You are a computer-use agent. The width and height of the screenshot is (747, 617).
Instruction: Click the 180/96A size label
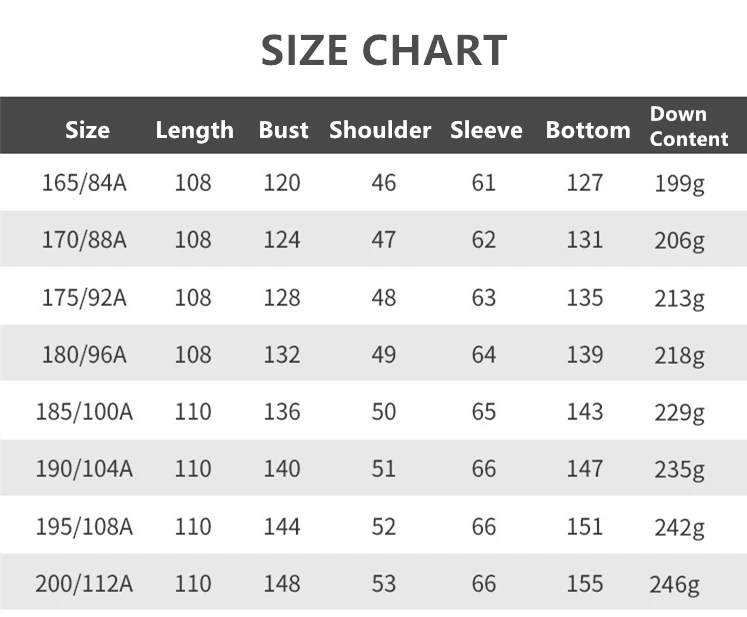coord(85,355)
